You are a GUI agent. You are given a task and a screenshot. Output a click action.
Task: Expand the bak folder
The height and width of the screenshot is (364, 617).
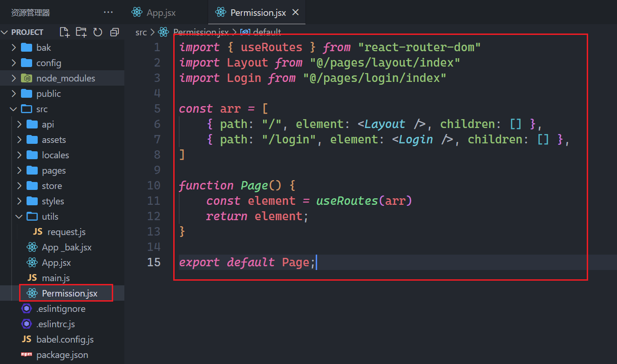[x=62, y=47]
